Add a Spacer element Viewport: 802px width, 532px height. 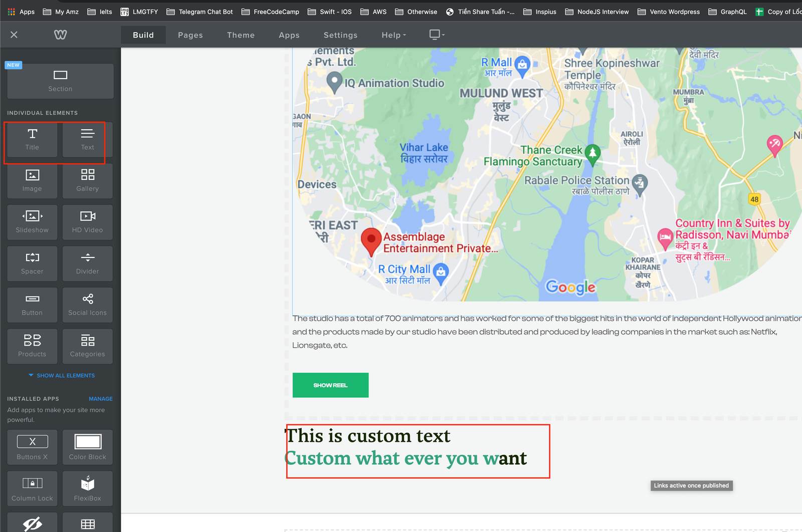point(32,263)
